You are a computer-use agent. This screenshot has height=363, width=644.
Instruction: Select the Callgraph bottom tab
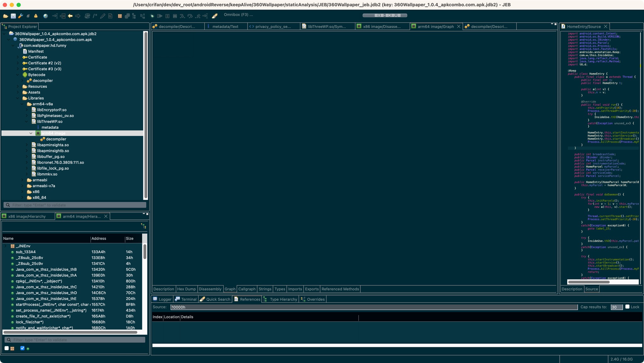click(x=247, y=289)
